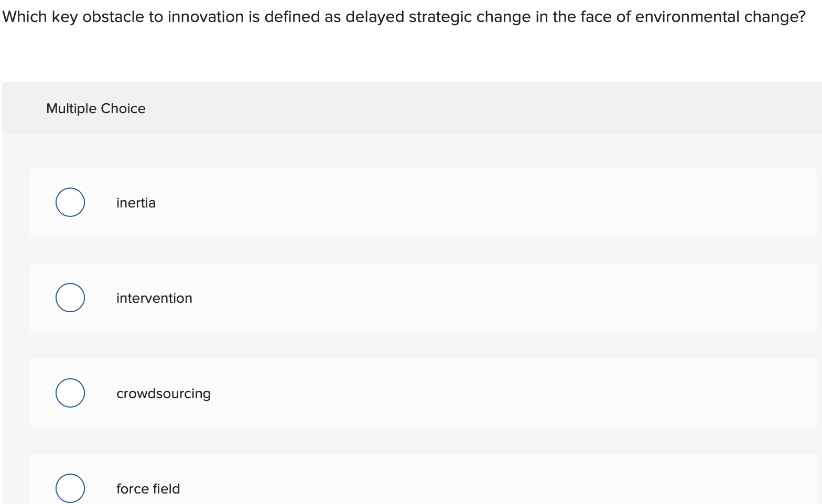This screenshot has height=504, width=822.
Task: Click the crowdsourcing answer label
Action: pos(163,393)
